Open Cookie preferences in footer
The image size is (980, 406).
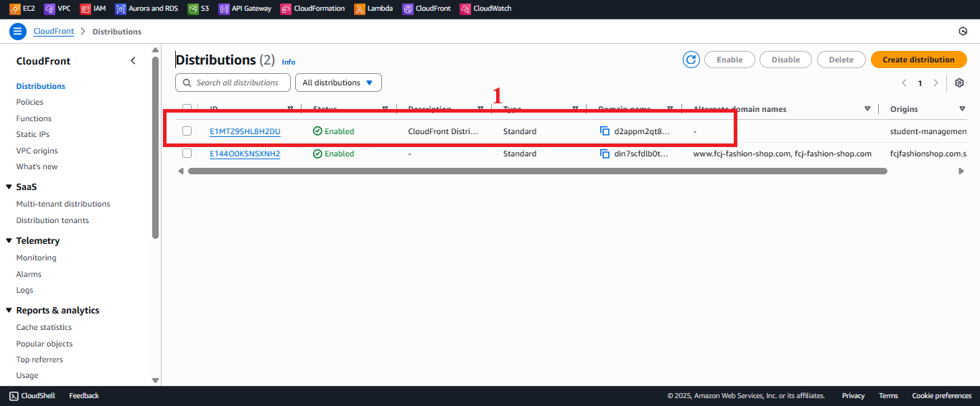click(941, 395)
